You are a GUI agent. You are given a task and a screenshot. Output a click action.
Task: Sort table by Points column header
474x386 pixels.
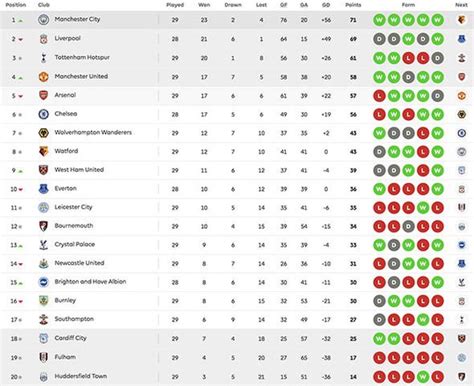353,5
